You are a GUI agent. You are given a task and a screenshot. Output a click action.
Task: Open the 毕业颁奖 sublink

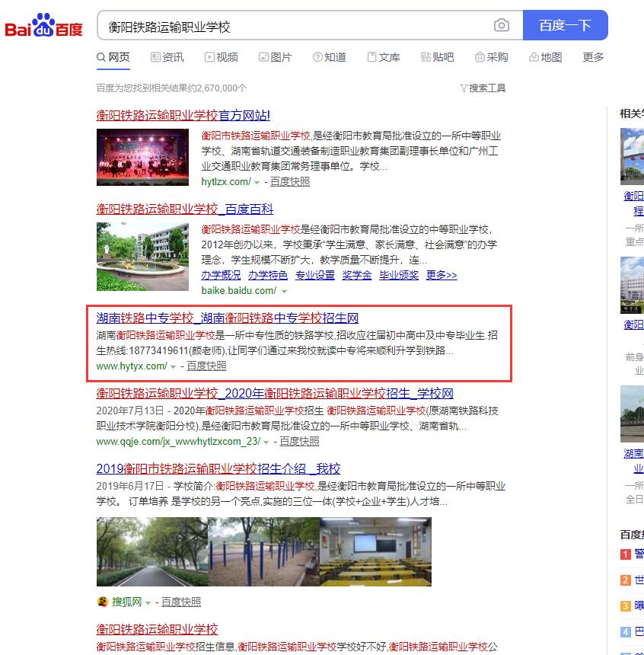(x=399, y=275)
